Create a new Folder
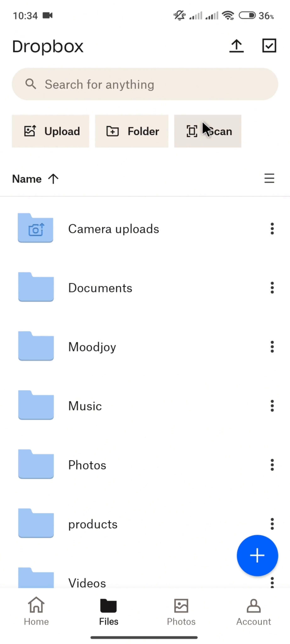The height and width of the screenshot is (644, 290). [132, 131]
